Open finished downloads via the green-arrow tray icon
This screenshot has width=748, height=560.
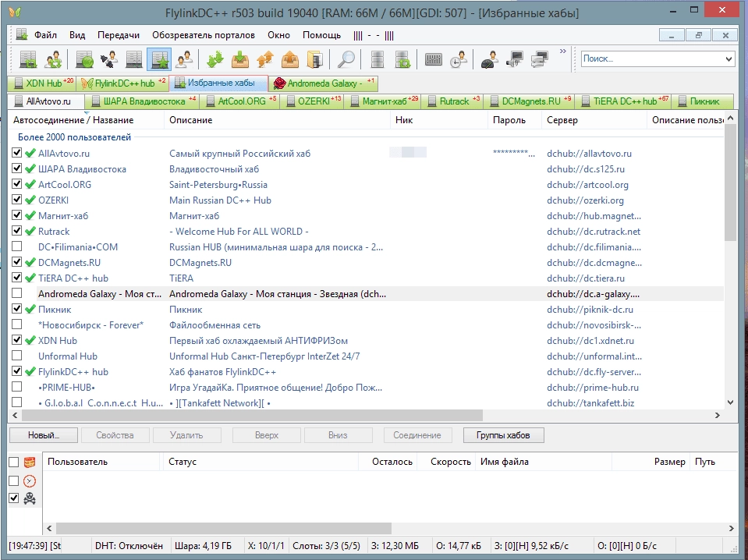point(240,59)
